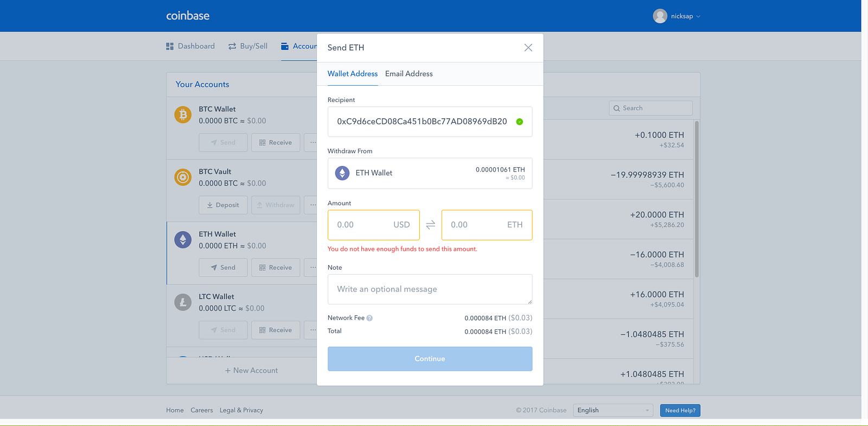Click Send for BTC Wallet
Image resolution: width=868 pixels, height=426 pixels.
coord(223,142)
